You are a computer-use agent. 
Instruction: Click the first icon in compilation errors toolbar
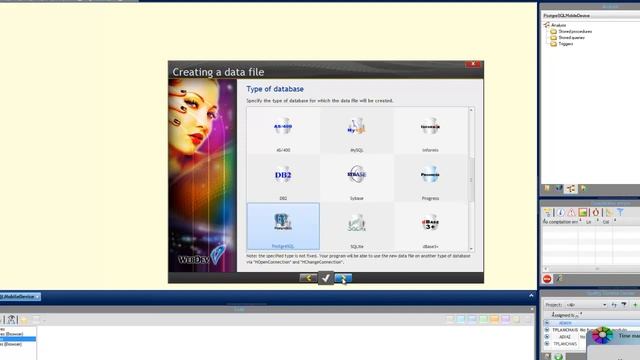(x=547, y=212)
